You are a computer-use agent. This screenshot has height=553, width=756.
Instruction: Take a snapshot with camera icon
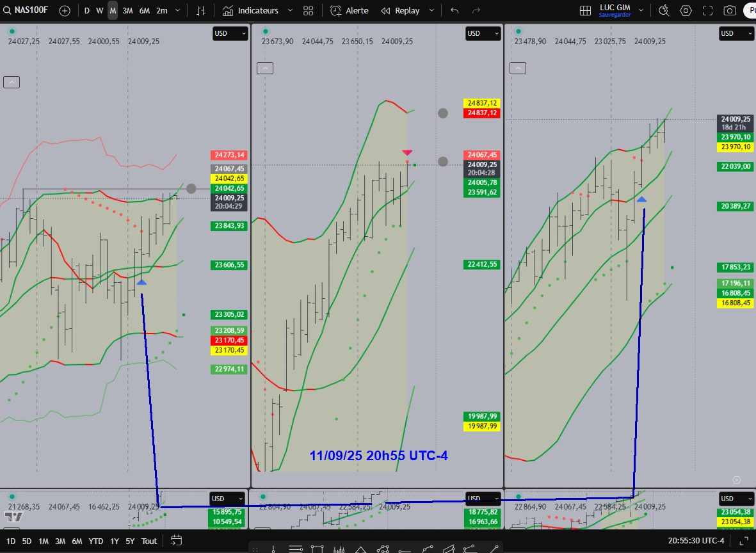730,11
